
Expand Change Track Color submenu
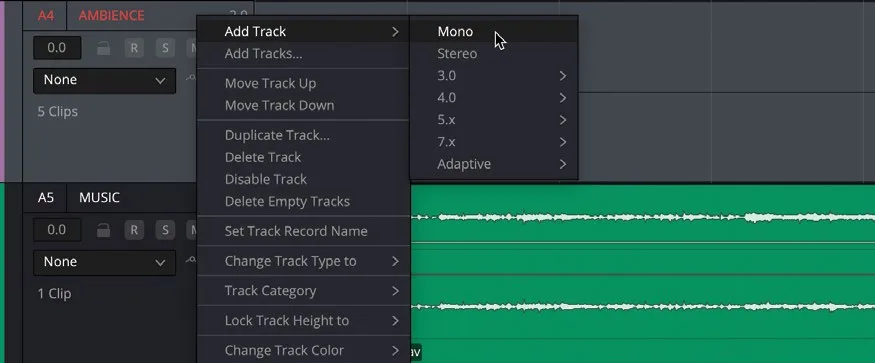pyautogui.click(x=304, y=350)
